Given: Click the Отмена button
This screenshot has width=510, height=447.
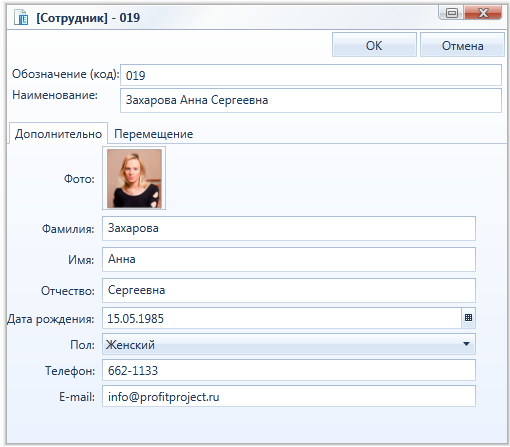Looking at the screenshot, I should pos(462,45).
